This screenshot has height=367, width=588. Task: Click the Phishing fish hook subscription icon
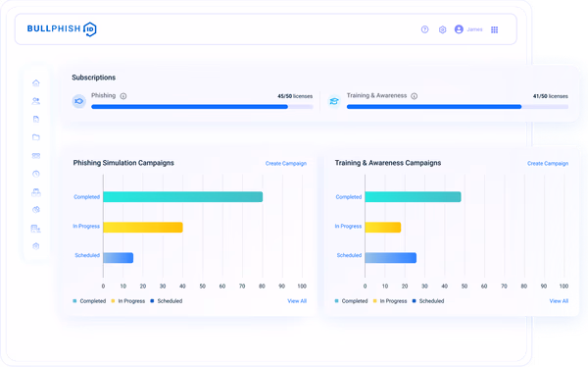79,101
